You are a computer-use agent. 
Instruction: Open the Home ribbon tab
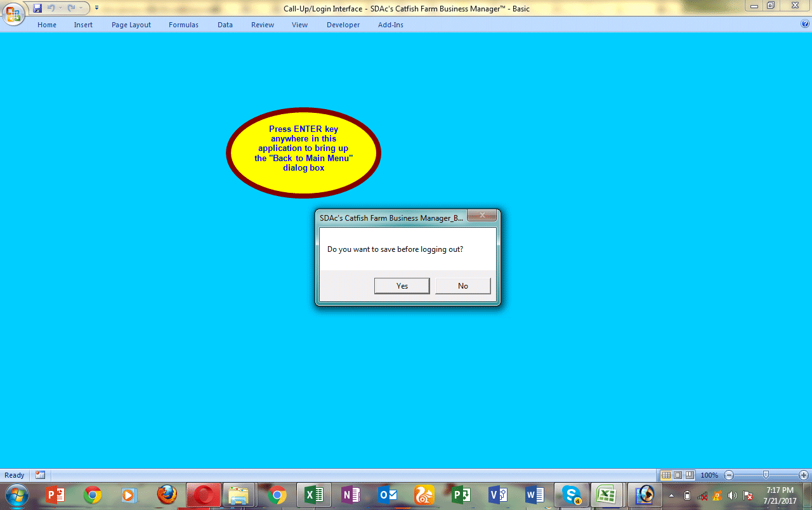(47, 25)
